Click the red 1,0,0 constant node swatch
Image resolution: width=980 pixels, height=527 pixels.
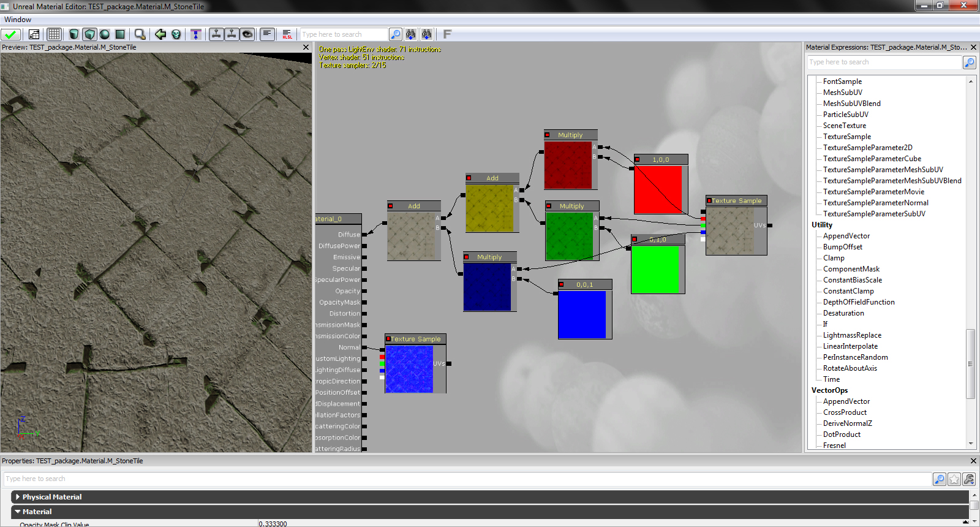[x=657, y=189]
